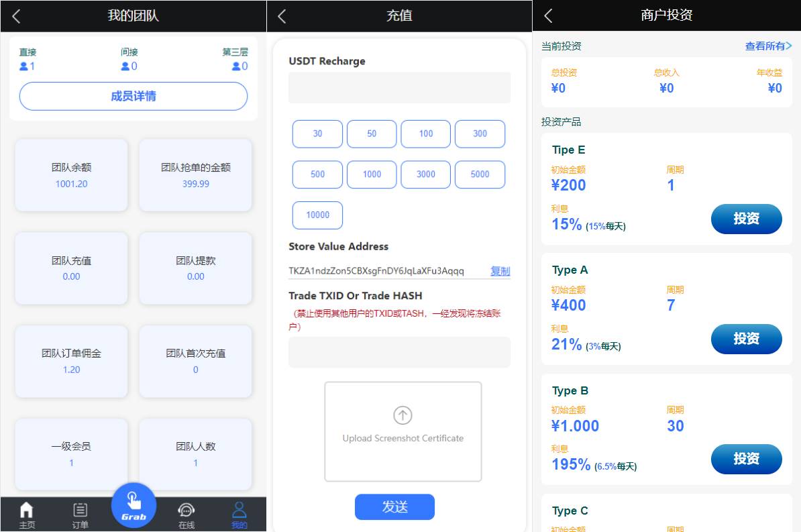Click back arrow on 商户投资 header

click(549, 16)
